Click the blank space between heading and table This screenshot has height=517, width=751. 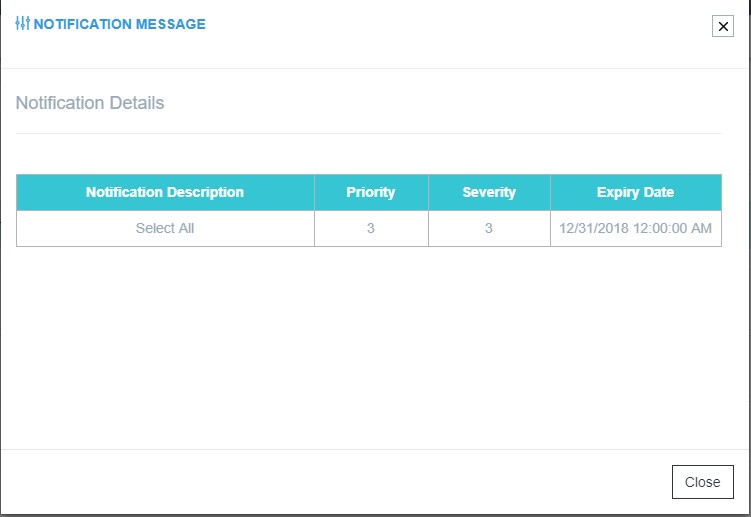point(368,155)
